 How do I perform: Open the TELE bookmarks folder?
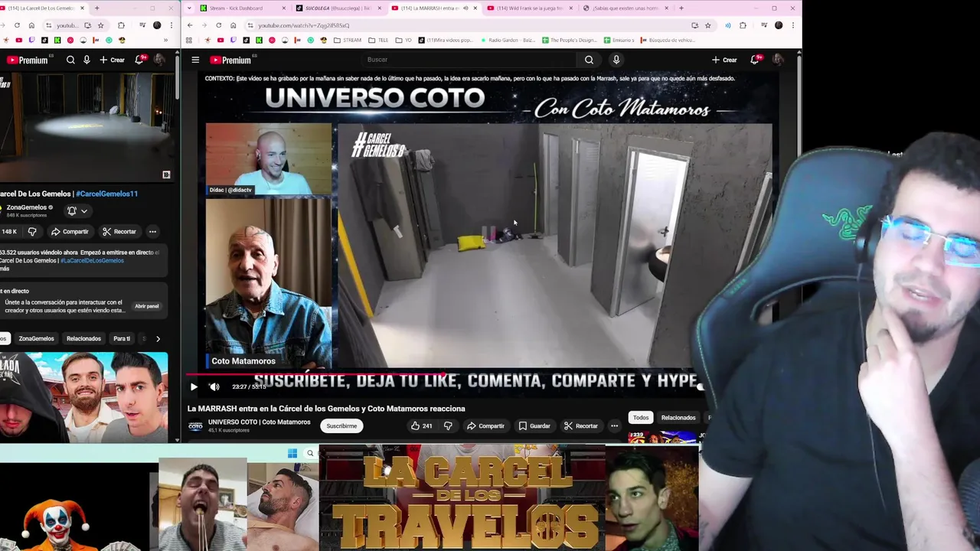point(378,41)
